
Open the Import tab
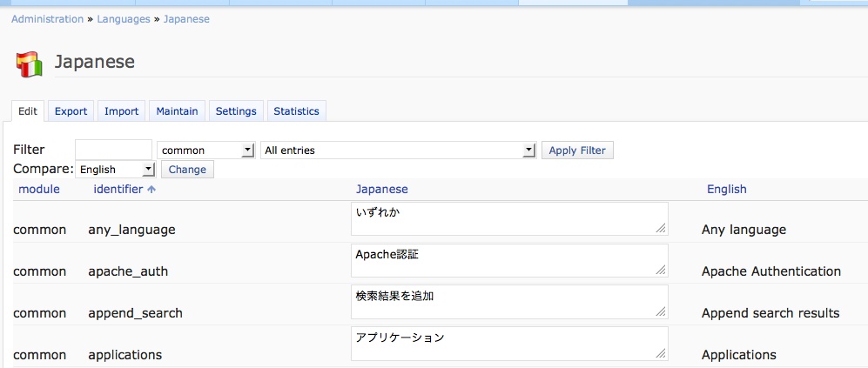point(121,111)
